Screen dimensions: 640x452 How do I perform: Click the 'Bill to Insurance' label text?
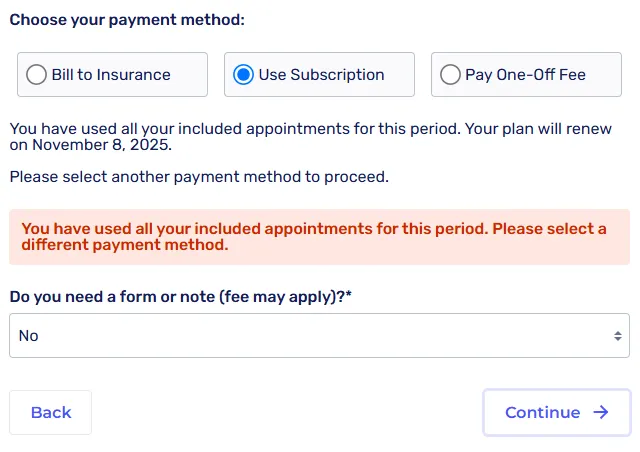111,75
